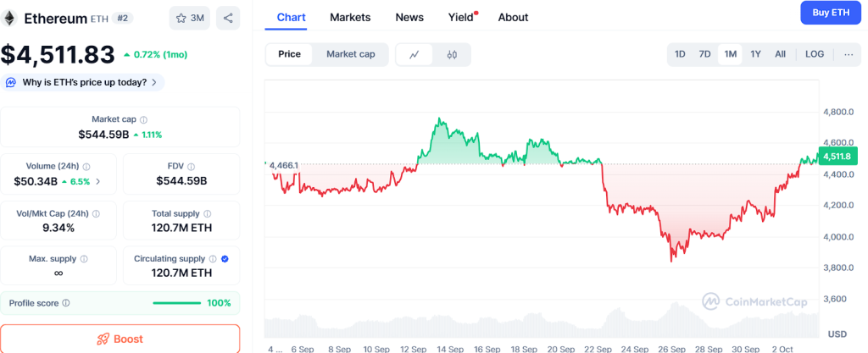The image size is (868, 353).
Task: Click the star watchlist button showing 3M
Action: [190, 18]
